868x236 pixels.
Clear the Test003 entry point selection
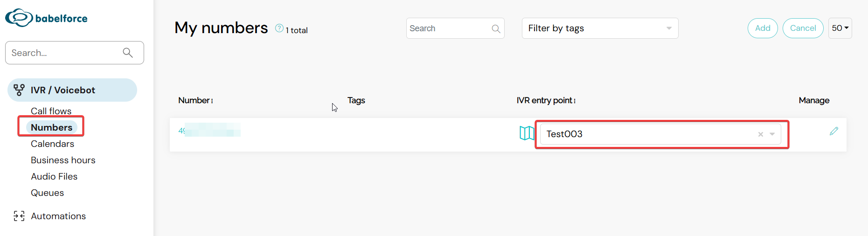pyautogui.click(x=761, y=134)
